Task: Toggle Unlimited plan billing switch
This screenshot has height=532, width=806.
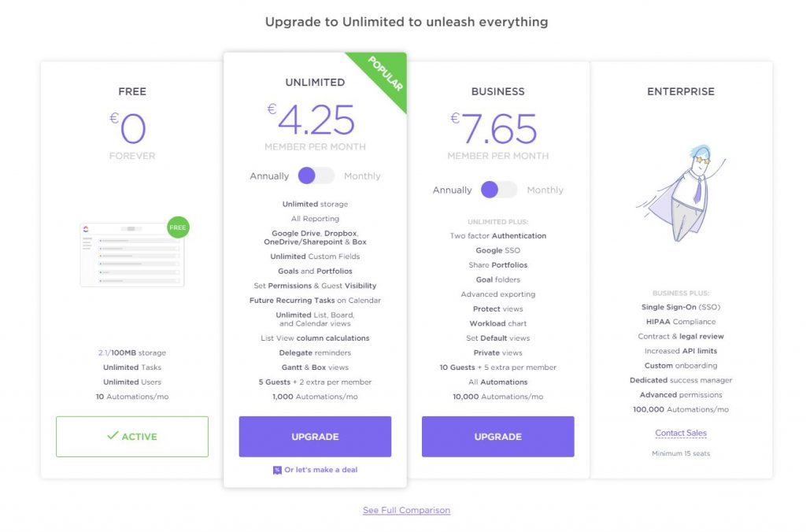Action: pyautogui.click(x=316, y=175)
